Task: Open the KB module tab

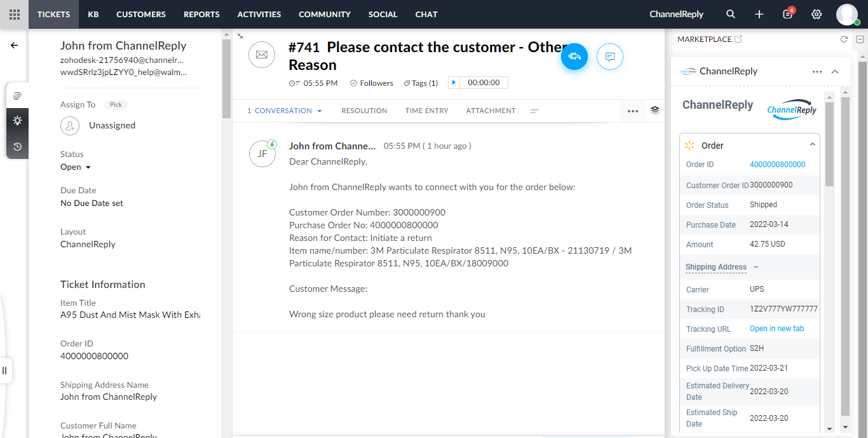Action: click(x=93, y=14)
